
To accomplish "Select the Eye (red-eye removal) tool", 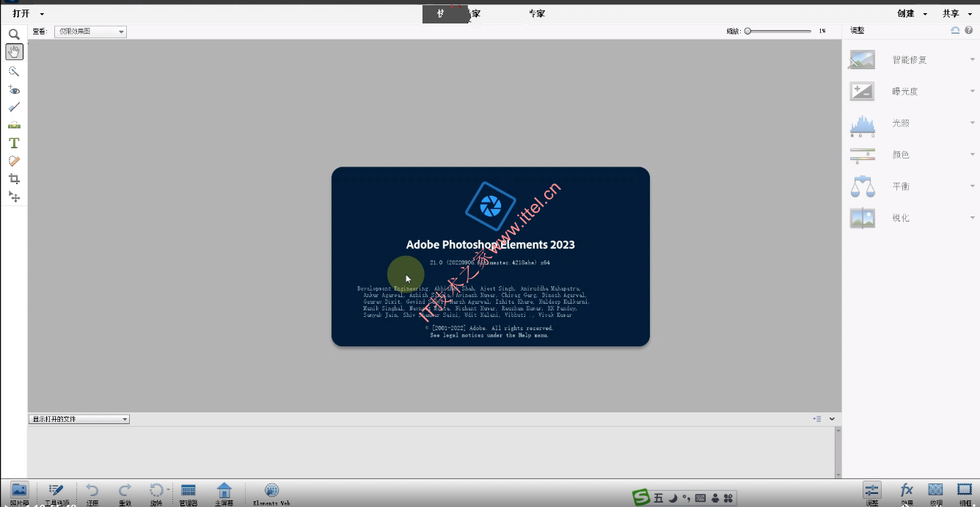I will pyautogui.click(x=14, y=90).
